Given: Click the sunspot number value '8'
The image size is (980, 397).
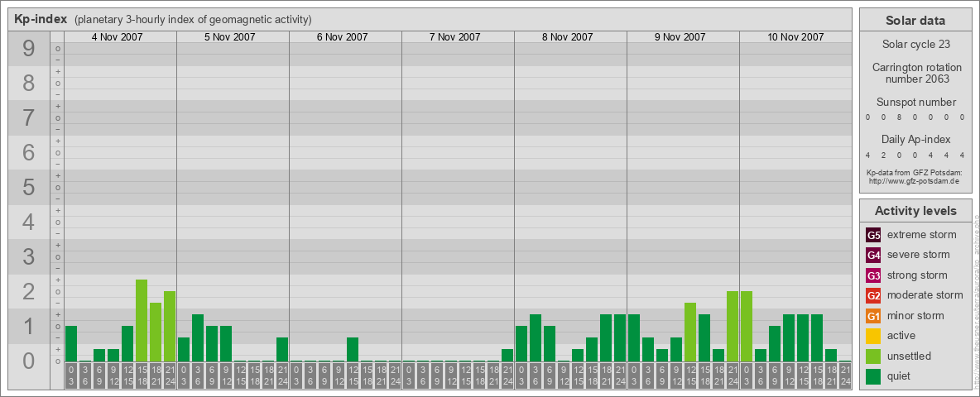Looking at the screenshot, I should coord(899,117).
